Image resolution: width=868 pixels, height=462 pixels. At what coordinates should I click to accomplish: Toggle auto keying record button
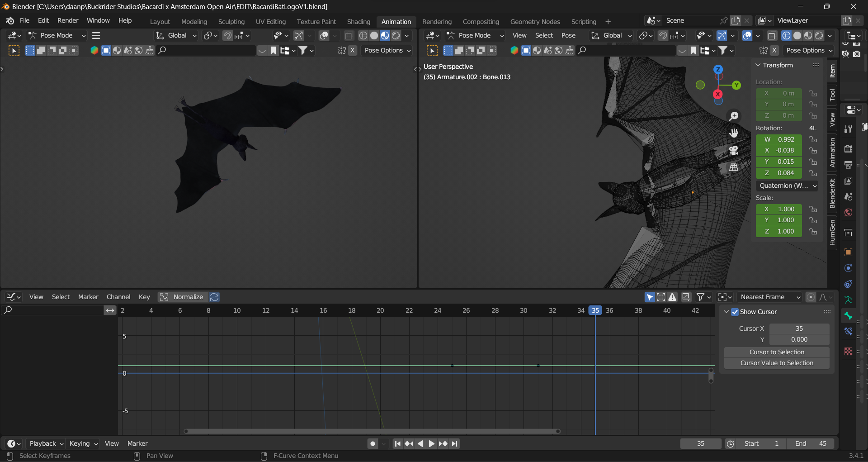coord(373,443)
